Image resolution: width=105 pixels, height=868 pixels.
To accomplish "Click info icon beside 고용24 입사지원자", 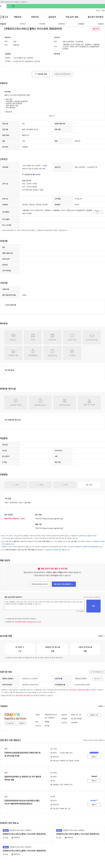I will pos(91,647).
